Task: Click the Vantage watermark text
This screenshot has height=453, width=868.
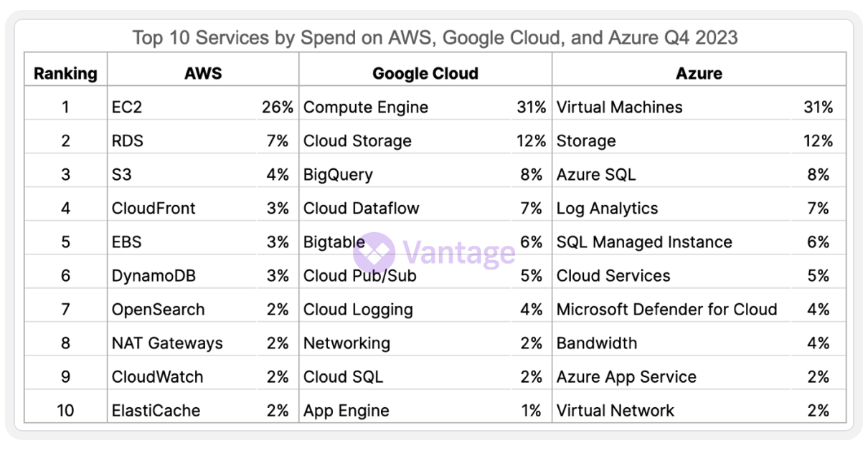Action: tap(459, 252)
